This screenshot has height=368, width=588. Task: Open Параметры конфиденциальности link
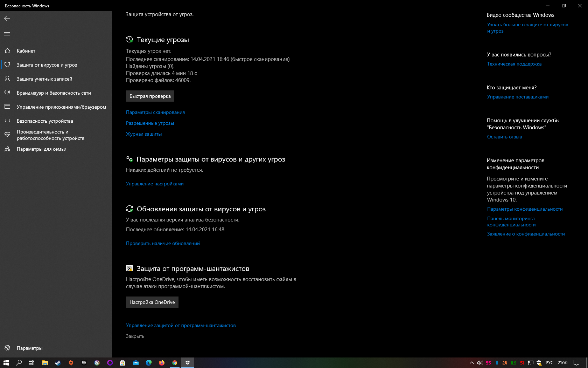[x=525, y=209]
